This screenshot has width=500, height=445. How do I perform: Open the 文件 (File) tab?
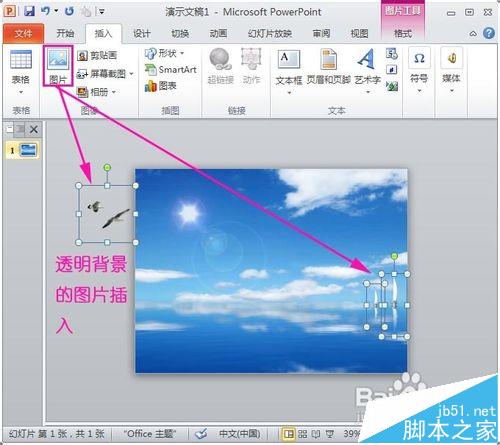click(23, 33)
